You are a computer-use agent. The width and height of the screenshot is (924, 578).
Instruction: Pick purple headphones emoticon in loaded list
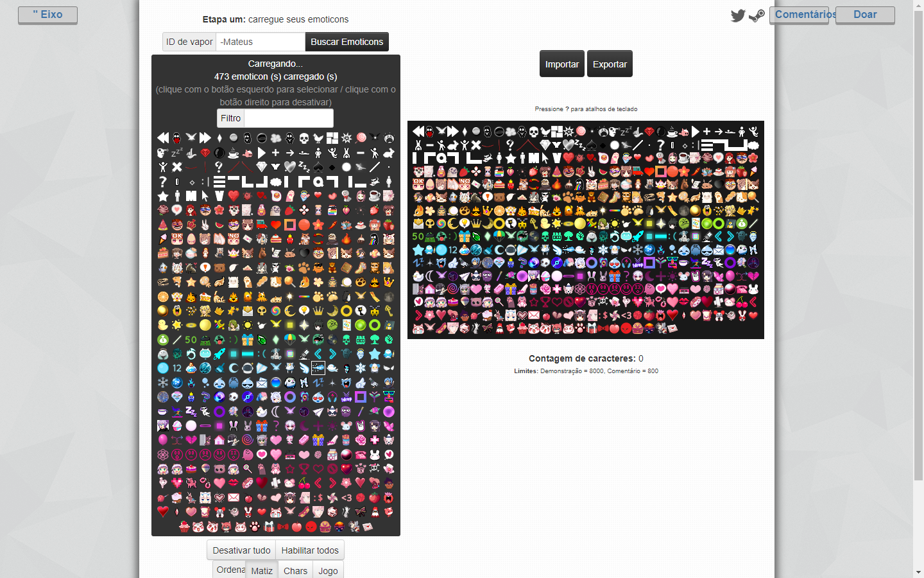332,397
